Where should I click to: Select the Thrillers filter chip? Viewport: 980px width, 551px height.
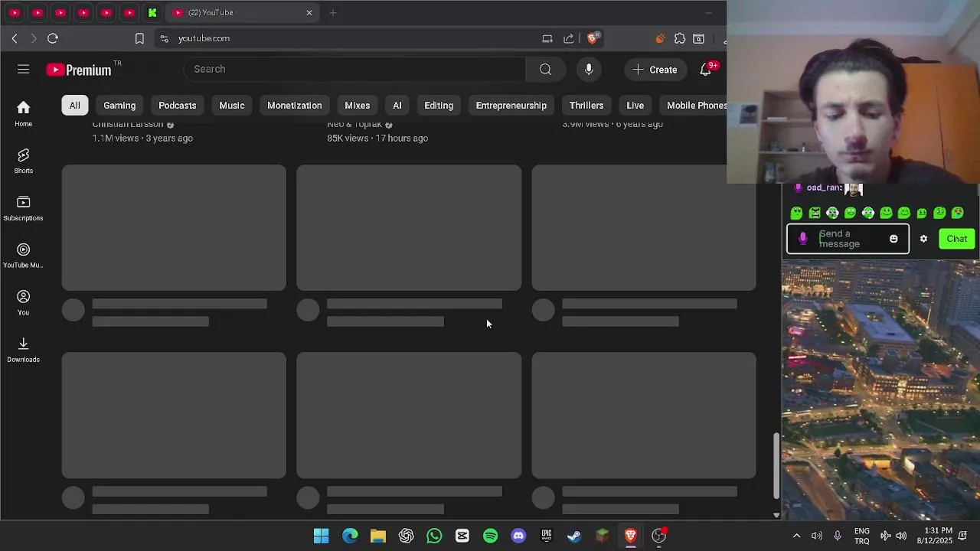click(x=586, y=106)
